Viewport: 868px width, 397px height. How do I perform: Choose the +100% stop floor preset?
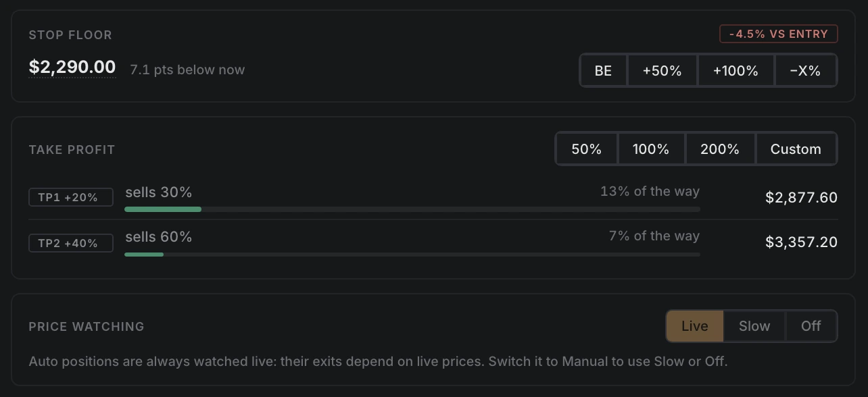[736, 70]
